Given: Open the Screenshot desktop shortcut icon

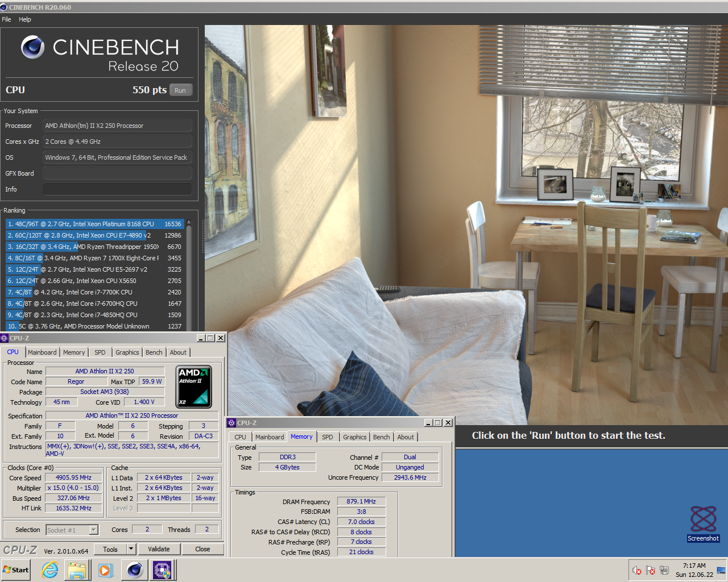Looking at the screenshot, I should point(704,524).
